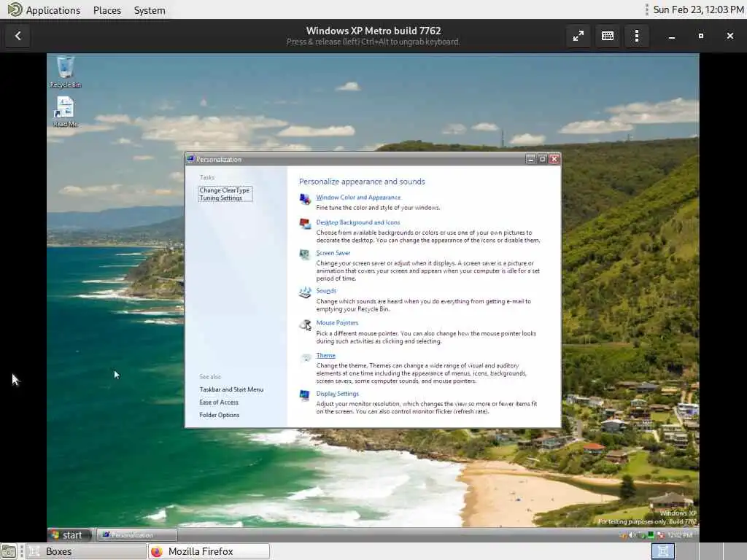Open Window Color and Appearance link

pos(358,197)
